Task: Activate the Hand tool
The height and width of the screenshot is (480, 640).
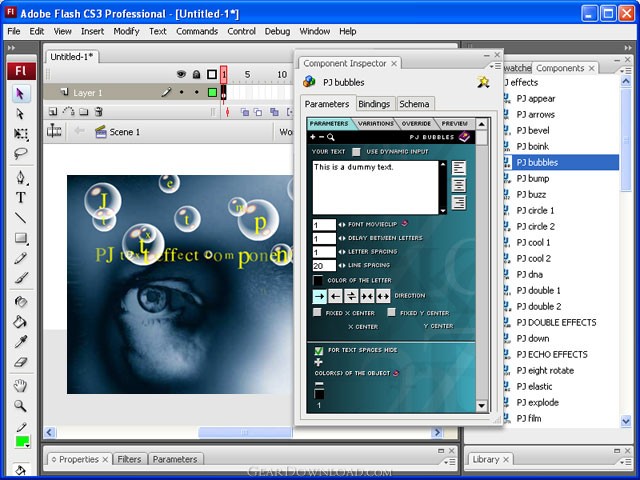Action: pos(20,386)
